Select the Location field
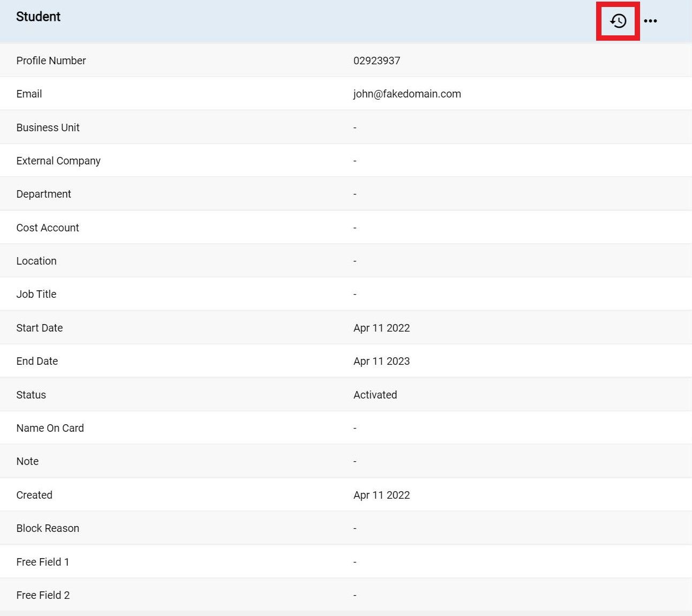692x616 pixels. [355, 261]
